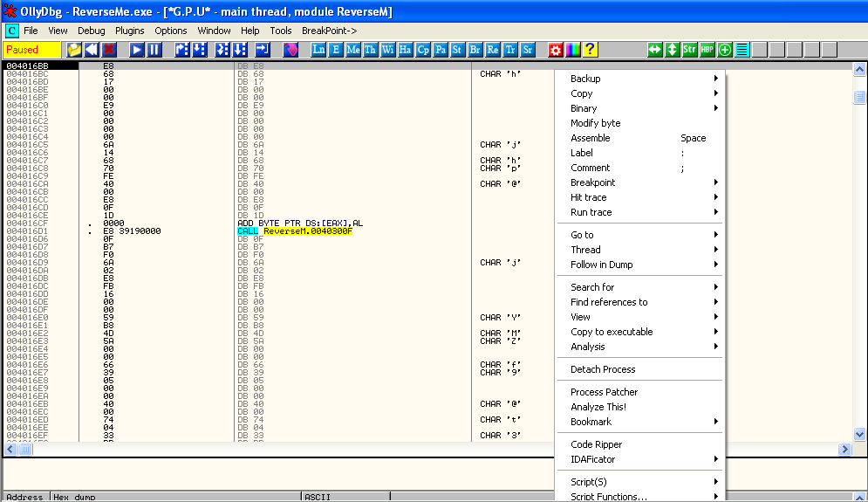Click the Trace into icon
This screenshot has width=868, height=502.
pos(222,50)
